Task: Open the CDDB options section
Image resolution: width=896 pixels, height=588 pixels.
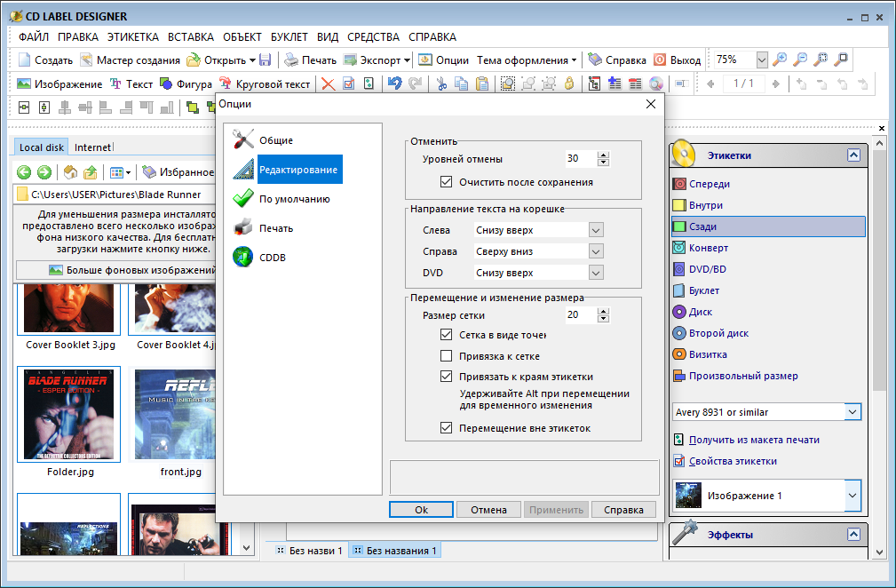Action: click(272, 258)
